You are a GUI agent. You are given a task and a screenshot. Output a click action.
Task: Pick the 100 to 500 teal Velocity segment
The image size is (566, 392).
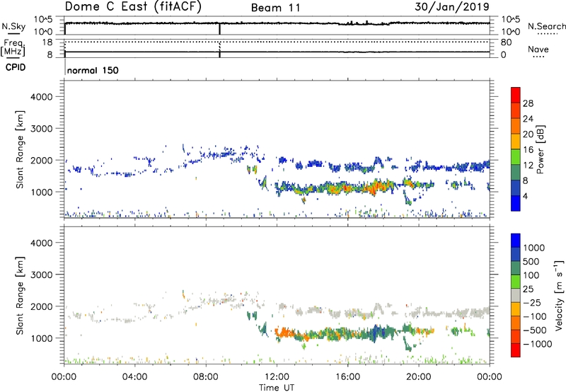516,268
